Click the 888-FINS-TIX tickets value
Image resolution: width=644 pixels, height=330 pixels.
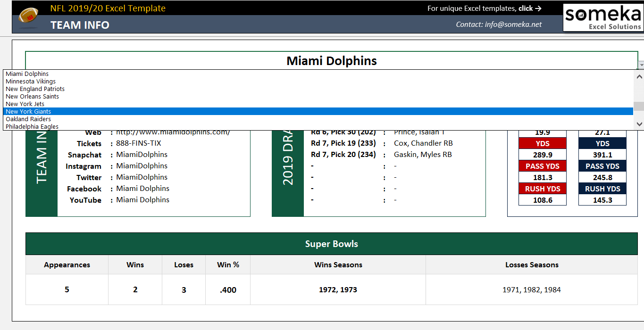coord(139,143)
